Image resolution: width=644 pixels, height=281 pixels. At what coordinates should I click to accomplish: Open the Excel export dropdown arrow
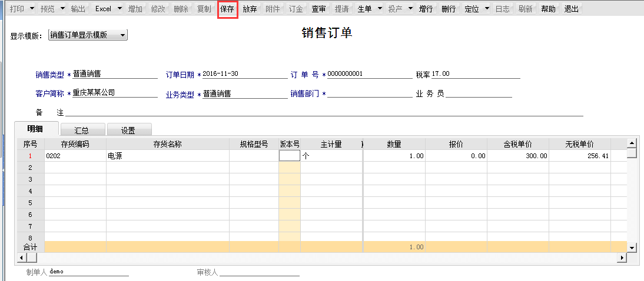click(119, 9)
